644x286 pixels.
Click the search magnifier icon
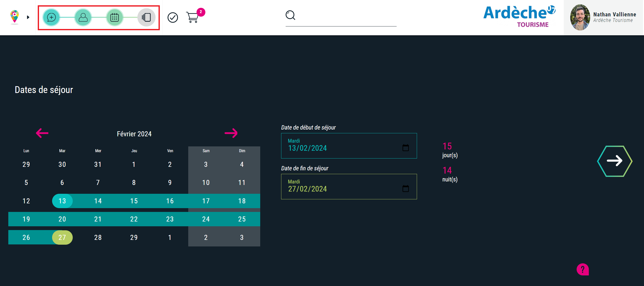(290, 15)
